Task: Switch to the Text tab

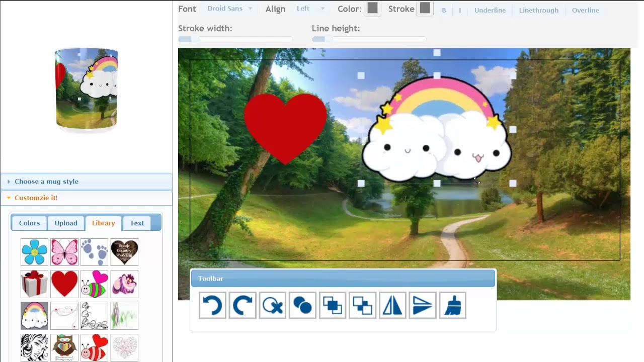Action: click(137, 223)
